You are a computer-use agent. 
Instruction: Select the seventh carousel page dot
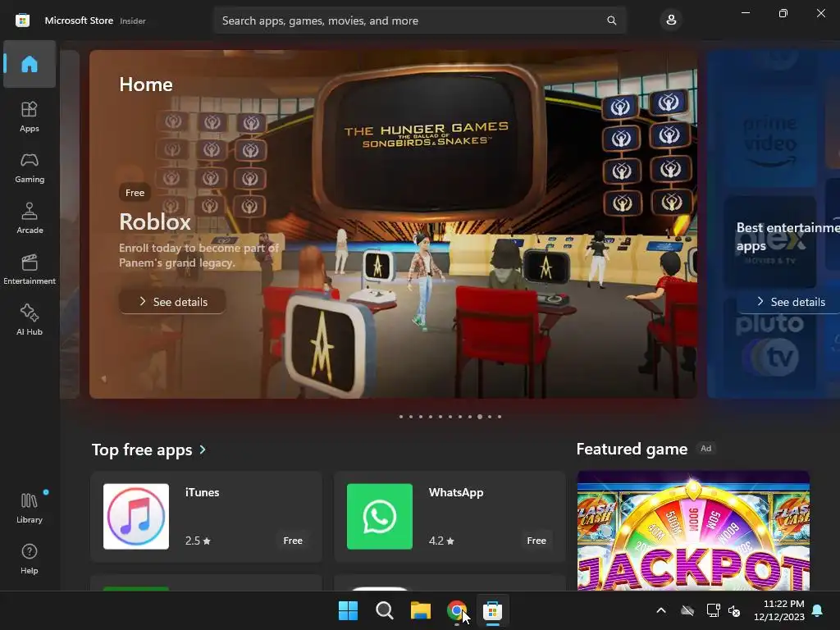coord(459,416)
